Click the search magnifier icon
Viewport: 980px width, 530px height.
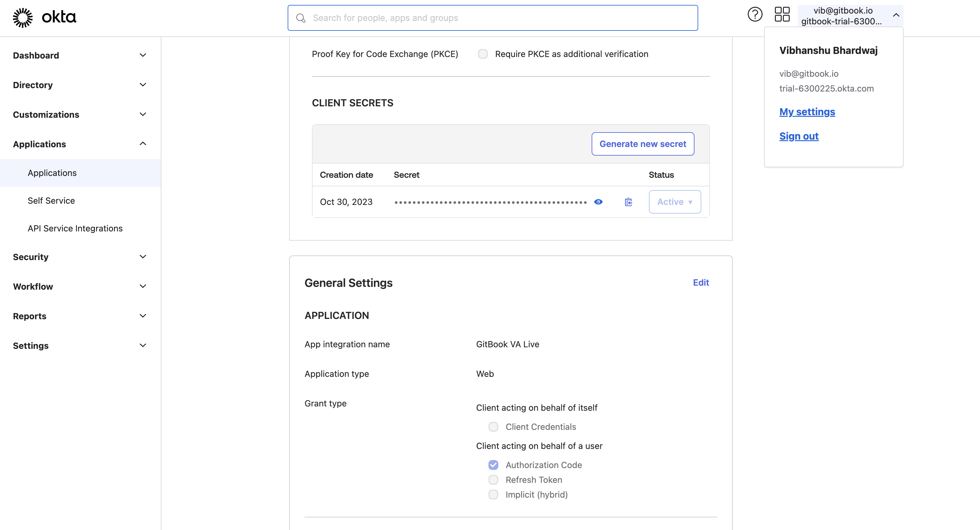point(301,18)
